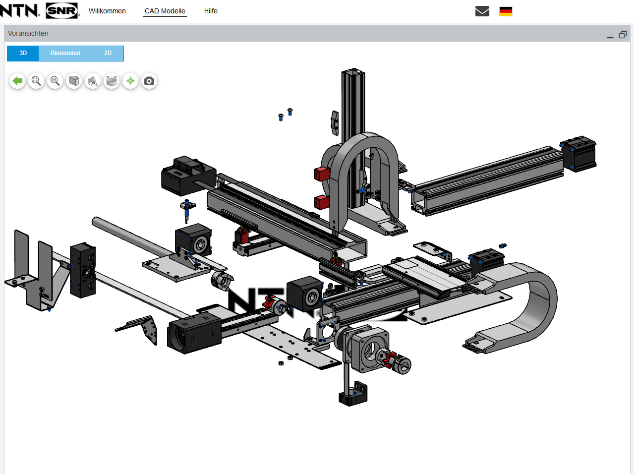
Task: Click the SNR logo
Action: click(62, 11)
